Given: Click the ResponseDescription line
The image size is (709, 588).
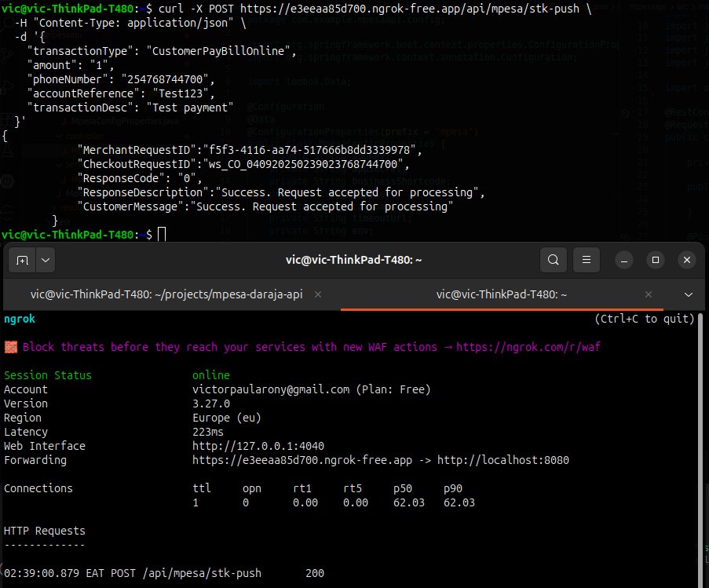Looking at the screenshot, I should point(281,192).
